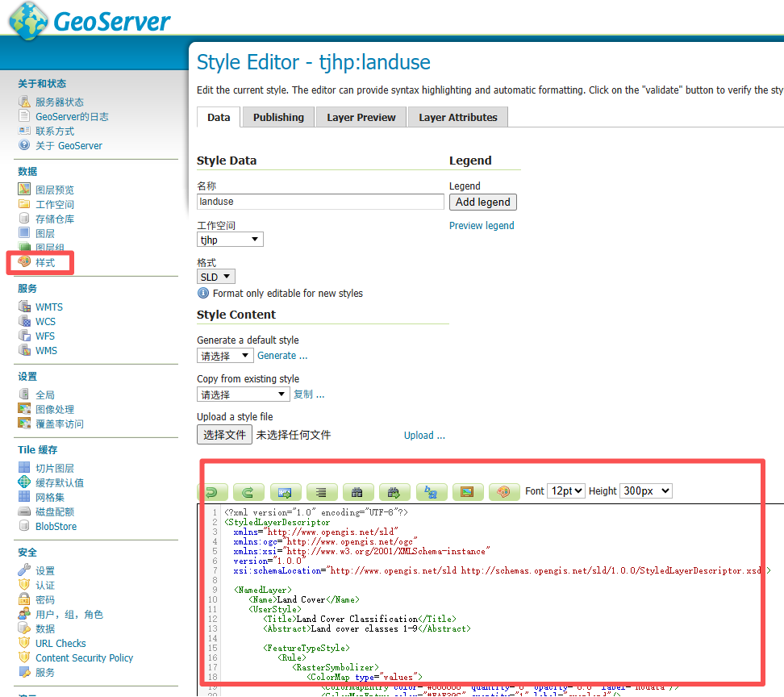784x697 pixels.
Task: Switch to the Layer Attributes tab
Action: point(458,117)
